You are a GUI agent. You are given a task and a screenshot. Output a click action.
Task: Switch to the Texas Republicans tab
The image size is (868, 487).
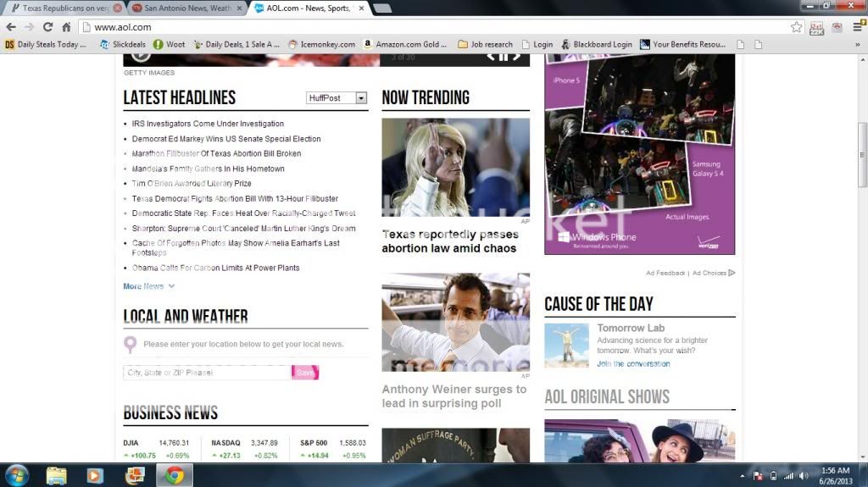[59, 8]
